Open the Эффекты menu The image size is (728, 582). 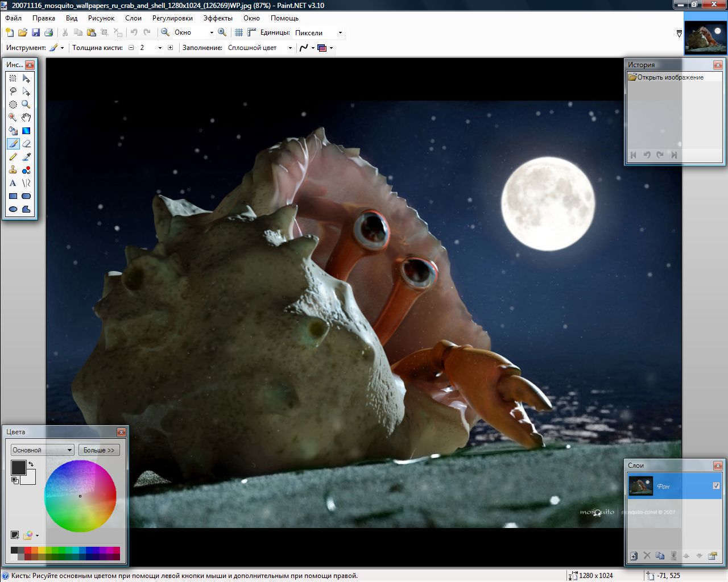point(218,18)
